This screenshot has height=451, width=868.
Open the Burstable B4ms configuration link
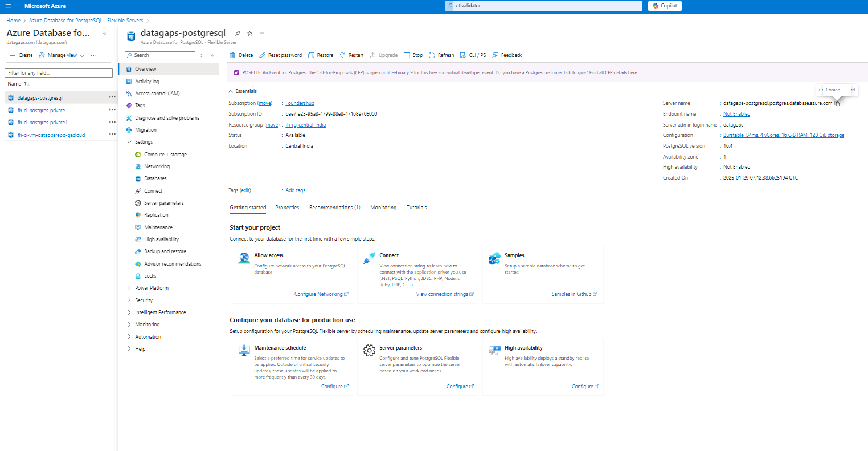click(784, 135)
